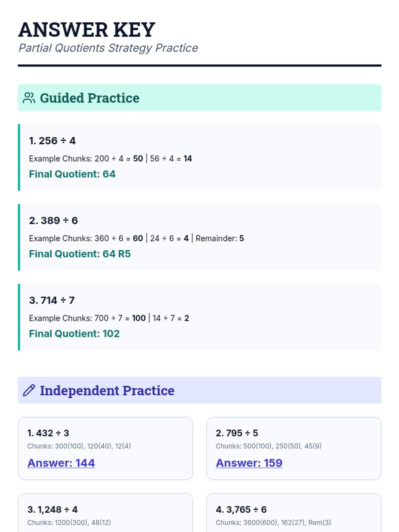The height and width of the screenshot is (532, 399).
Task: Click the "Remainder: 5" text in problem 2
Action: point(220,238)
